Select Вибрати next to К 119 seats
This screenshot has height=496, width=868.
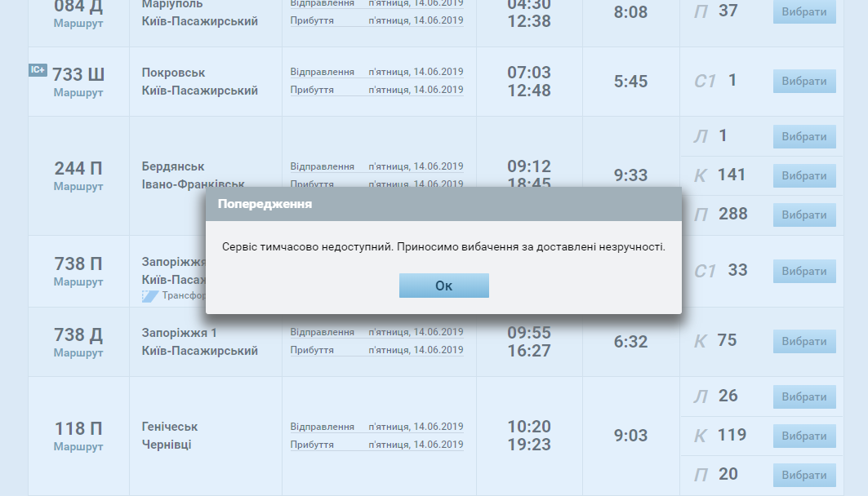[804, 436]
